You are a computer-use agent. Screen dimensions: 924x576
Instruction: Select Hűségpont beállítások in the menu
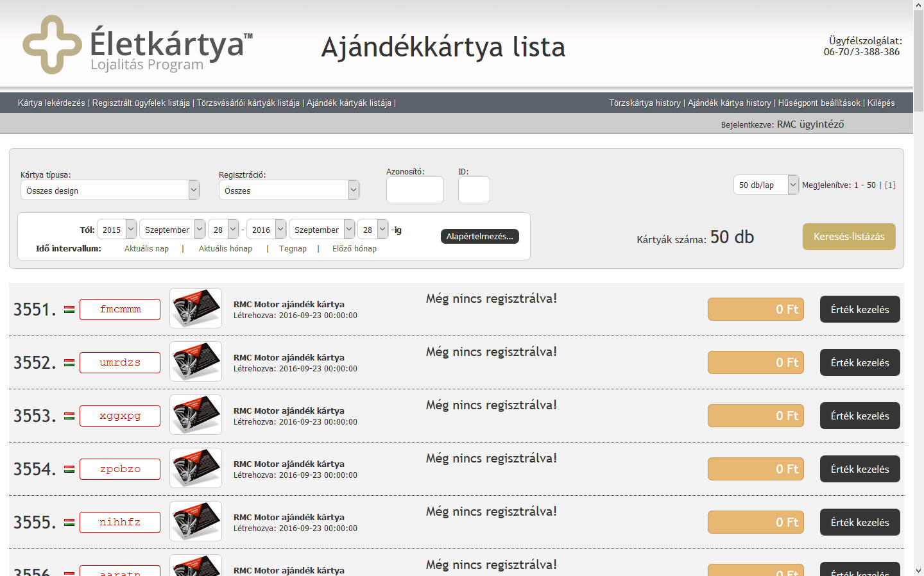[x=819, y=103]
